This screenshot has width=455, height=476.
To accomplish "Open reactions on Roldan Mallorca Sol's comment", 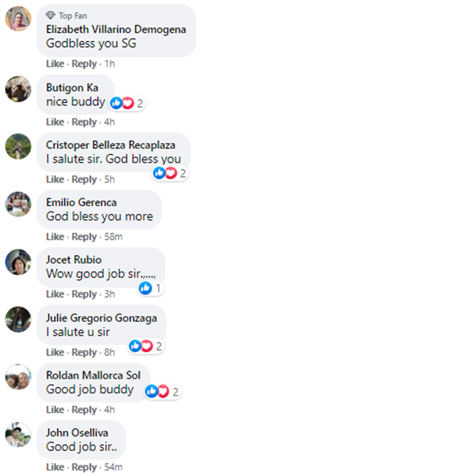I will (163, 392).
